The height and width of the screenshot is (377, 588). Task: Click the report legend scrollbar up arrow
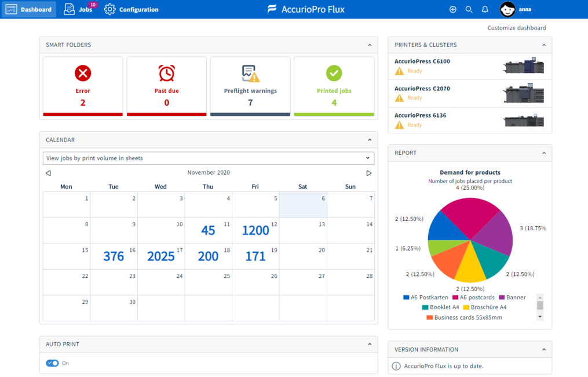click(x=540, y=298)
